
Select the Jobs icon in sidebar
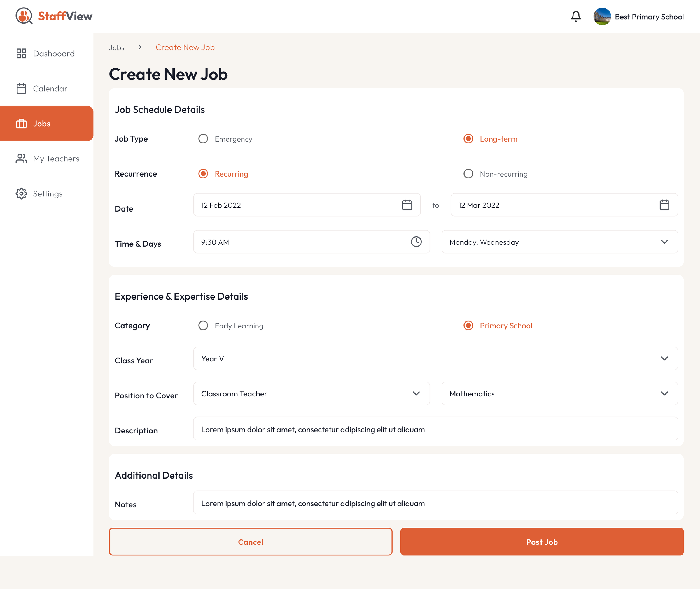21,124
